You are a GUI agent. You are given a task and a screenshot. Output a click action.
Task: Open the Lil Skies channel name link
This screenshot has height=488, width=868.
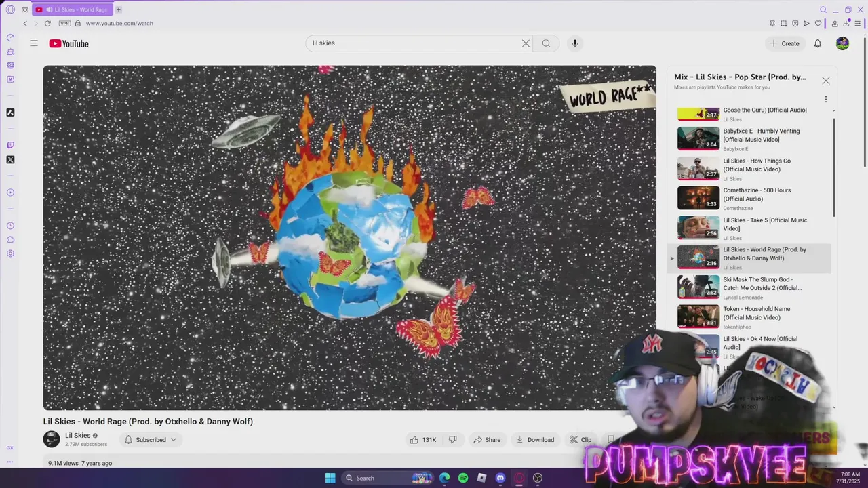point(77,436)
